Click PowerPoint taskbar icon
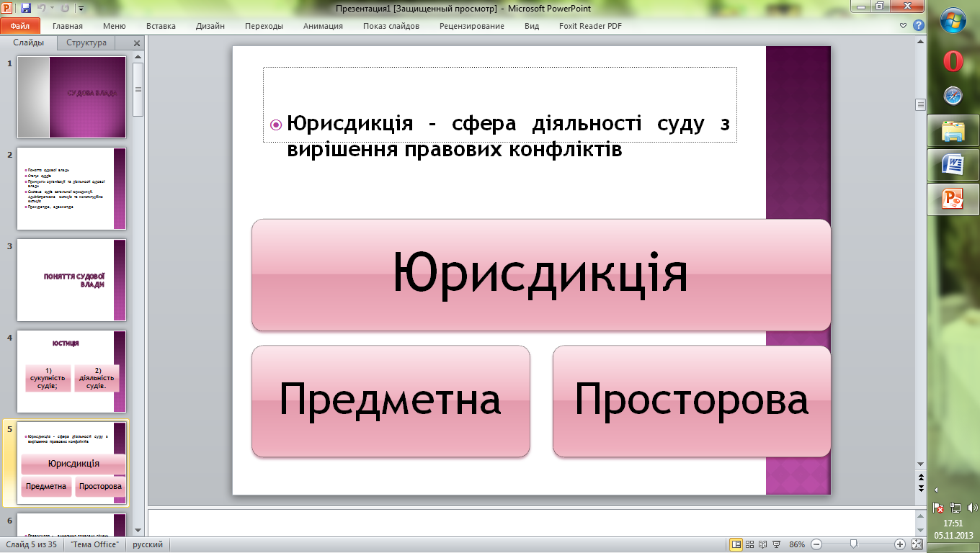The width and height of the screenshot is (980, 553). [x=953, y=199]
